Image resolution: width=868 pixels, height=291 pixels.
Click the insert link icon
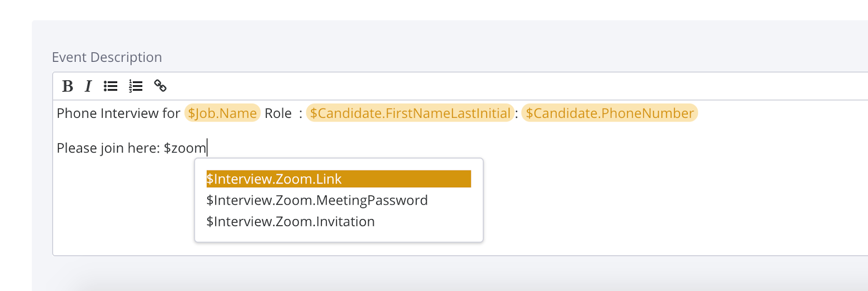[x=160, y=86]
